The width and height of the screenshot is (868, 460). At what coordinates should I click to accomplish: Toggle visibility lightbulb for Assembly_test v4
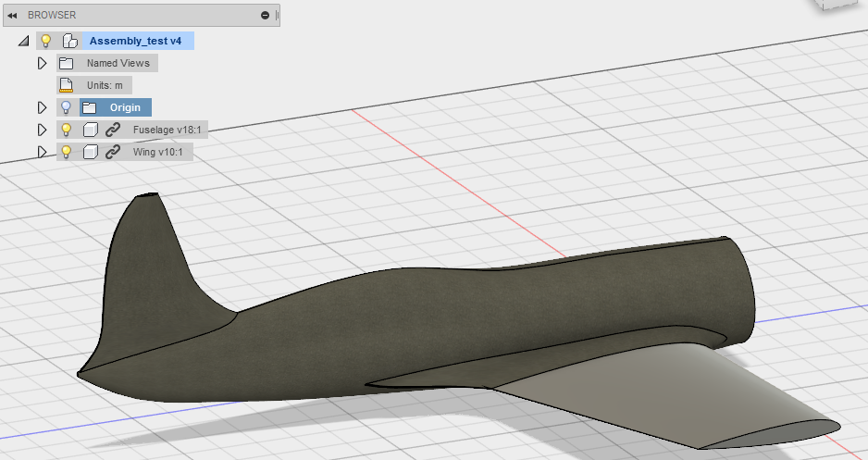coord(44,41)
